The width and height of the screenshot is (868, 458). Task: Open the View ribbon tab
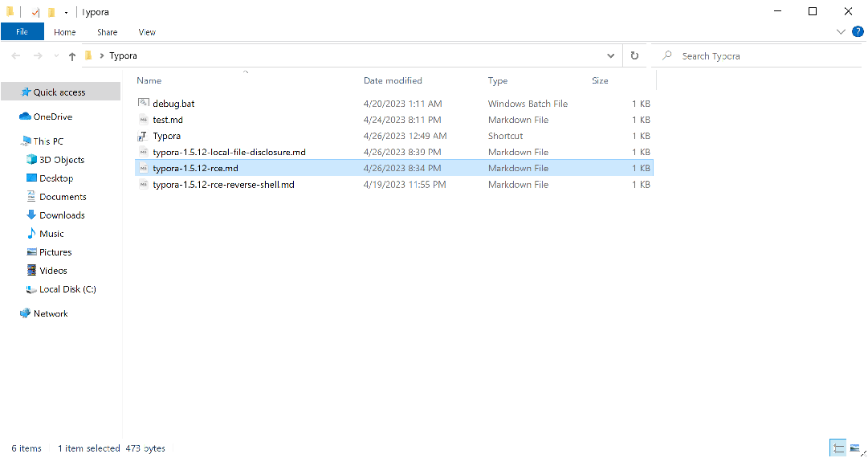[147, 32]
